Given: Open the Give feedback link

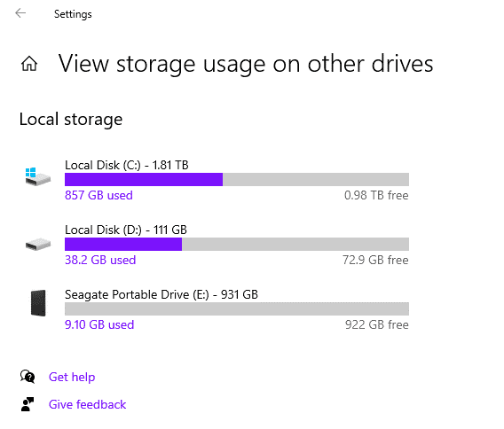Looking at the screenshot, I should pyautogui.click(x=88, y=404).
